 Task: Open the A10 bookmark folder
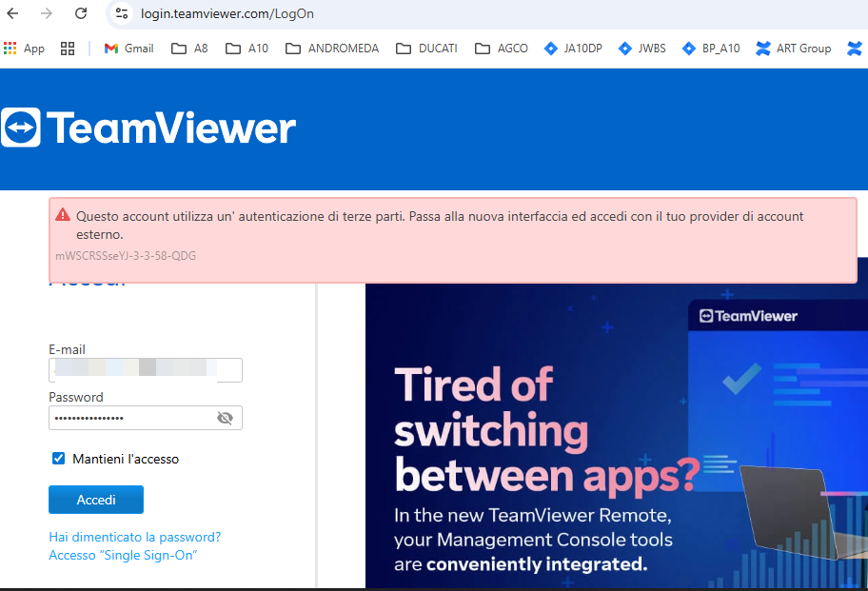point(247,49)
